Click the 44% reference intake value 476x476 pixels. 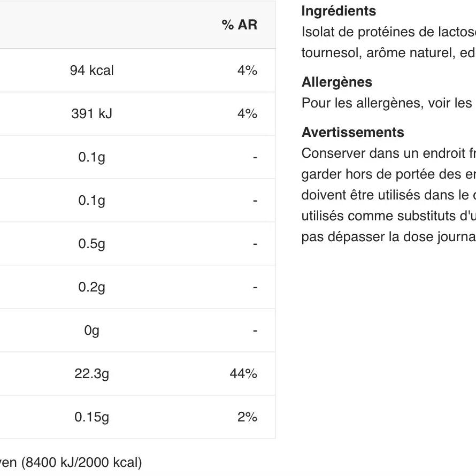243,374
